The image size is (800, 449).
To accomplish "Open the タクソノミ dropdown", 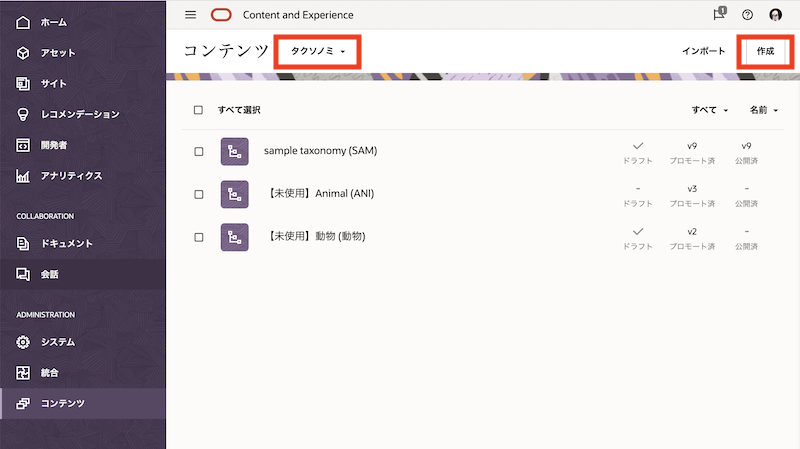I will [x=317, y=51].
